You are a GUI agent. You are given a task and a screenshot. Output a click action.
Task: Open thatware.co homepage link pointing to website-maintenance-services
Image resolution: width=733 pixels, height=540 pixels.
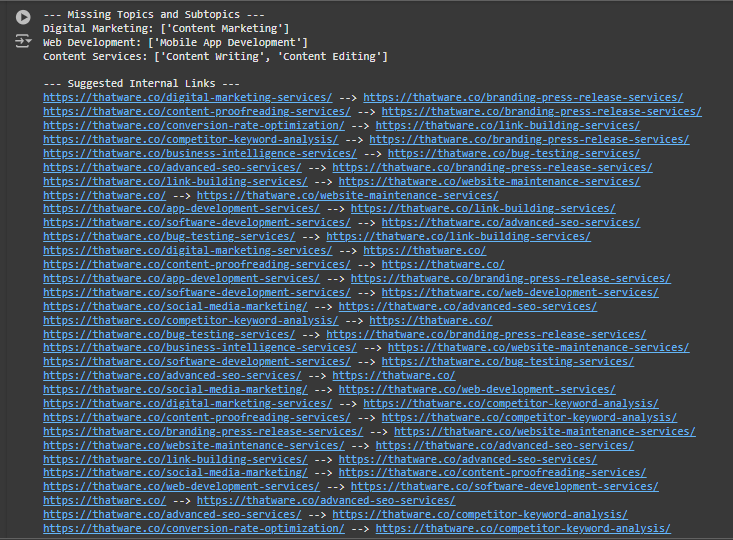(104, 195)
